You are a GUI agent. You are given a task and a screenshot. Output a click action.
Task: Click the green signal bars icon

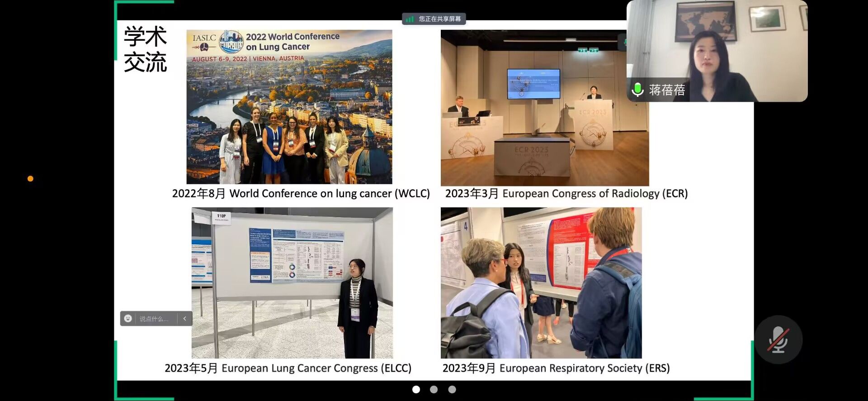point(410,19)
